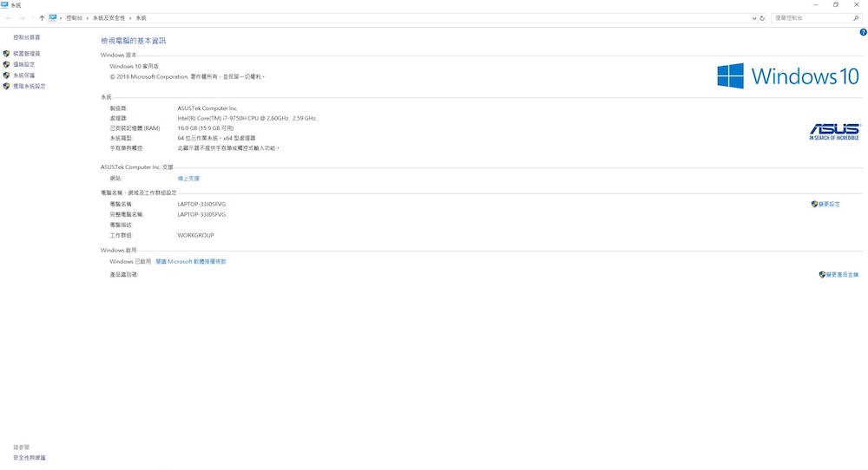868x470 pixels.
Task: Click the computer icon in address bar
Action: (53, 17)
